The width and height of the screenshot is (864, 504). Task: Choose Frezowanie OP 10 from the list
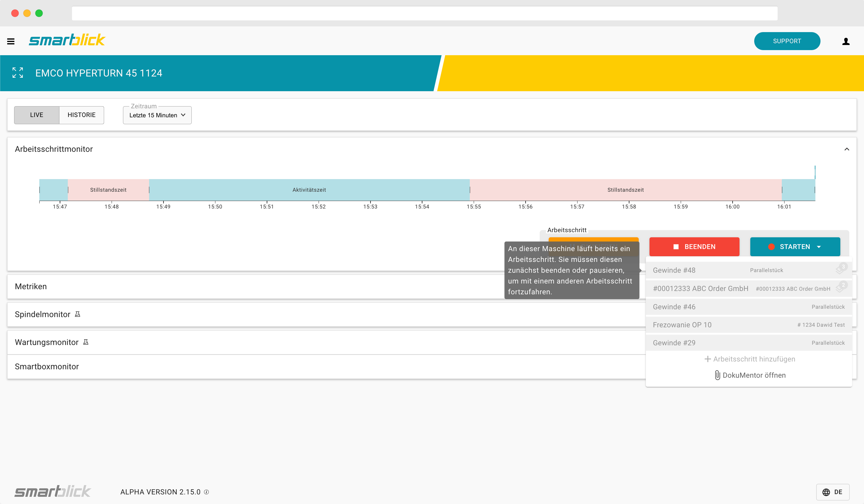[682, 325]
